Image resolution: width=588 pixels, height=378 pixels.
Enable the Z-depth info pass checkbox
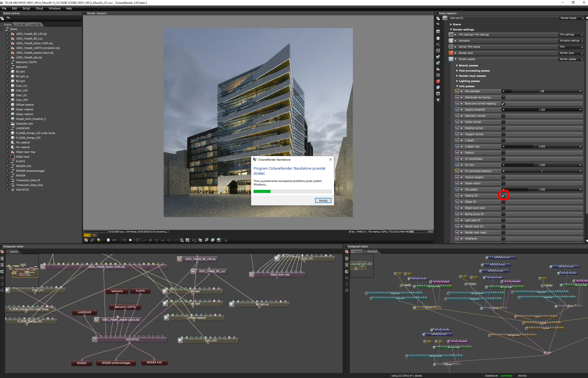(503, 140)
